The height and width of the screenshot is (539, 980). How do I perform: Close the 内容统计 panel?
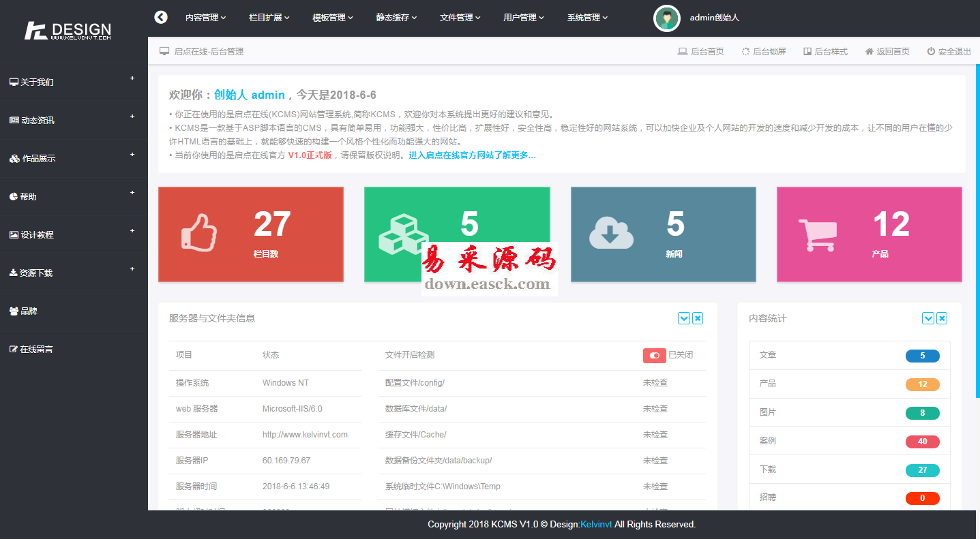point(942,318)
